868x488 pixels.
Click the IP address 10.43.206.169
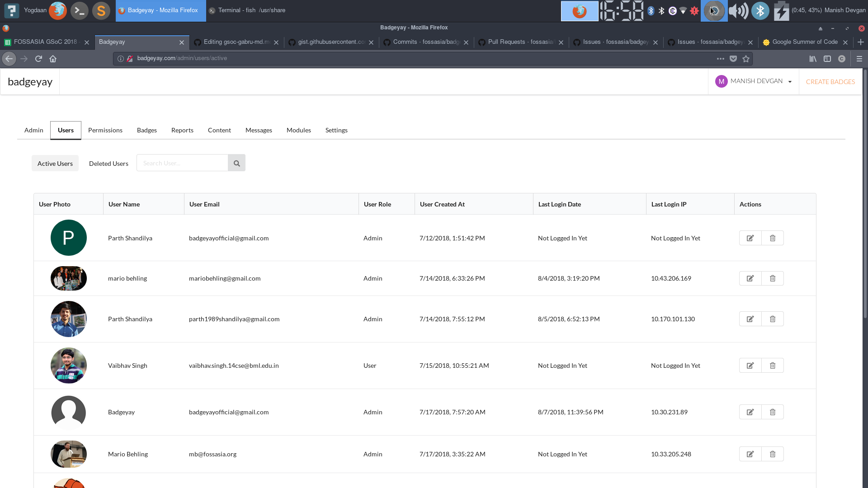point(671,278)
